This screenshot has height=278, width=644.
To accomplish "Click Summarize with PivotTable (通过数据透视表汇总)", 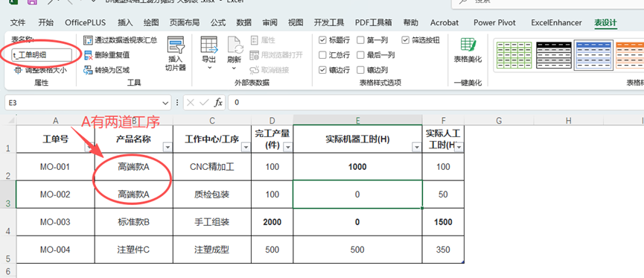I will click(121, 40).
